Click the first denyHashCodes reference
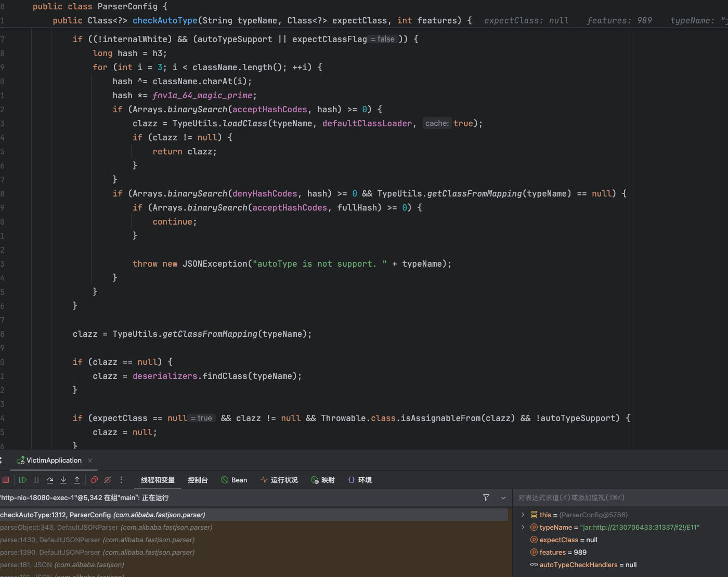Viewport: 728px width, 577px height. coord(265,193)
